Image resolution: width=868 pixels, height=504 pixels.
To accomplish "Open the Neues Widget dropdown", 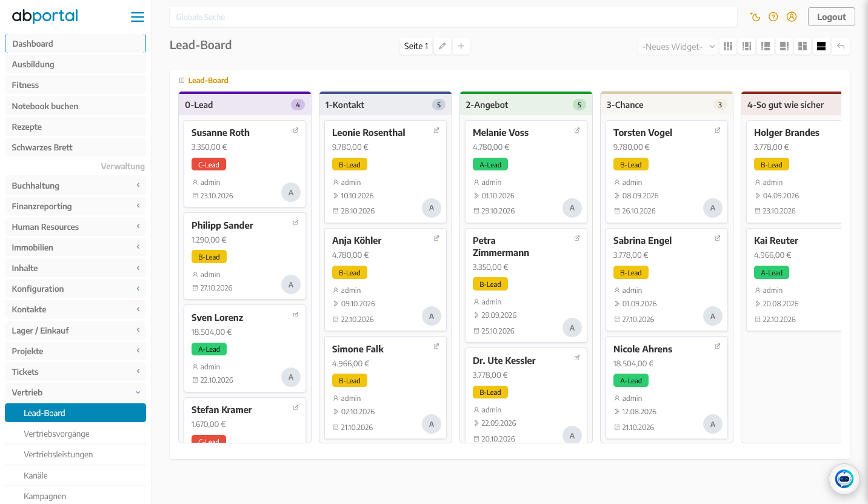I will coord(678,47).
